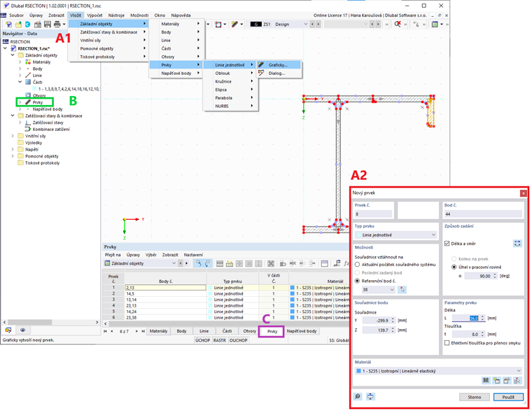This screenshot has height=411, width=532.
Task: Increase the angle α stepper
Action: coord(495,274)
